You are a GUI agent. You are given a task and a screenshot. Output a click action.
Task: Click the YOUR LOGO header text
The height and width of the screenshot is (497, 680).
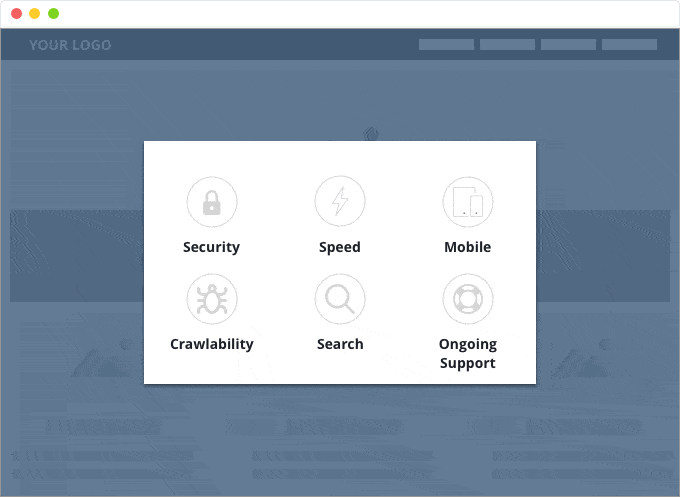(x=70, y=45)
